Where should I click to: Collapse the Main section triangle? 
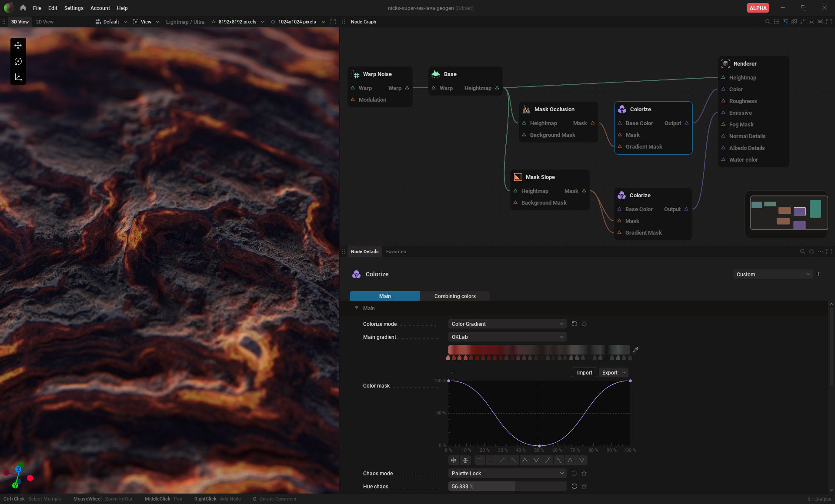357,308
